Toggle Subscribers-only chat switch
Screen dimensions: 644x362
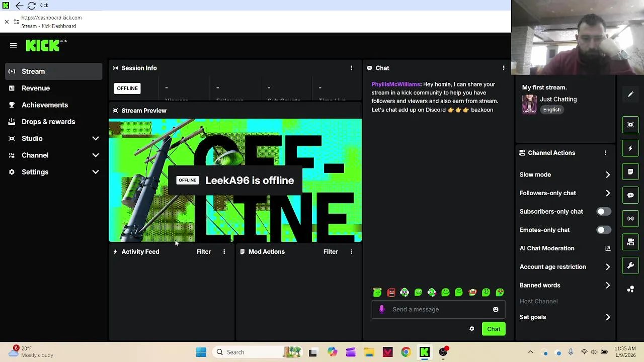tap(604, 212)
